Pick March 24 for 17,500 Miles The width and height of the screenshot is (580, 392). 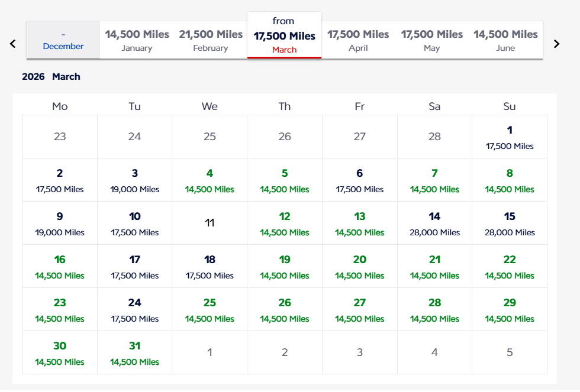pyautogui.click(x=134, y=310)
